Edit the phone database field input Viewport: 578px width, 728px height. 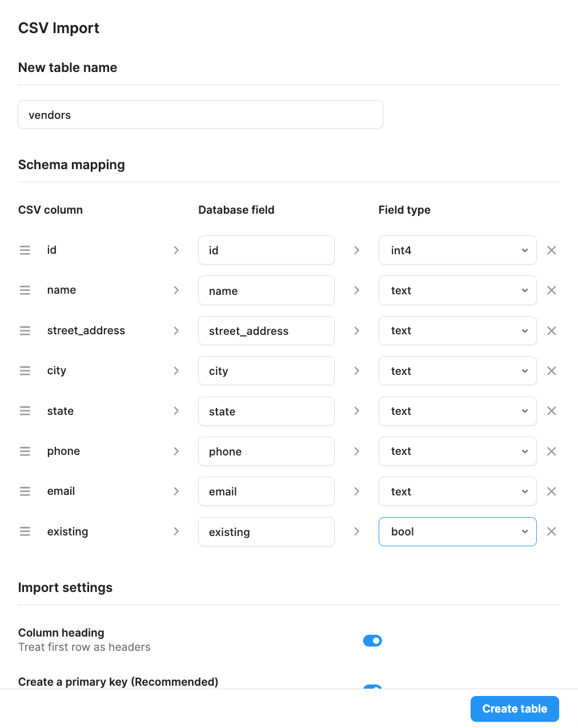pos(266,451)
